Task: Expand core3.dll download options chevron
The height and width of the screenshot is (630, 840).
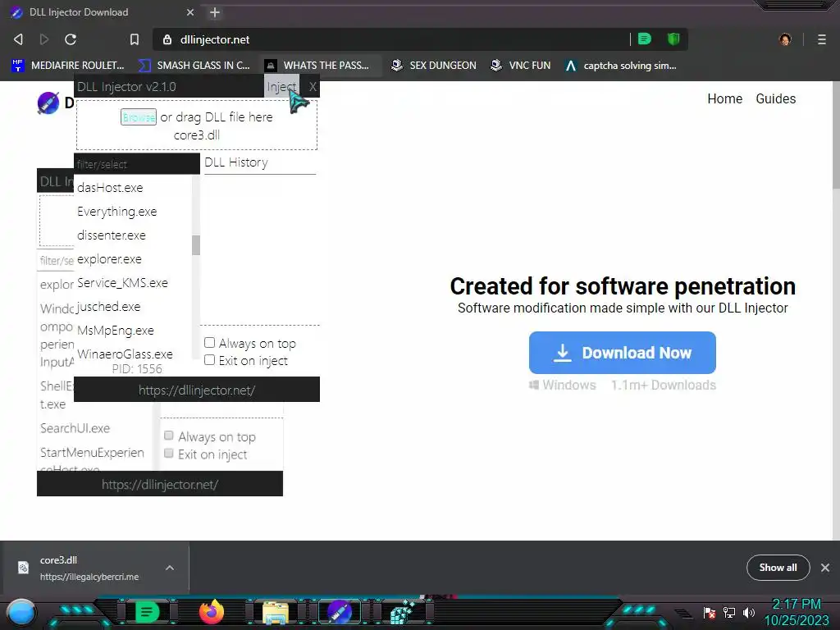Action: [170, 568]
